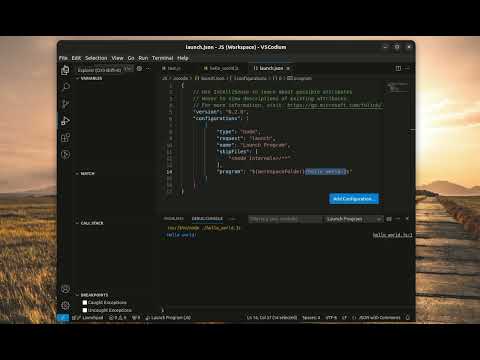The image size is (480, 360).
Task: Split the editor to the right
Action: pyautogui.click(x=398, y=68)
